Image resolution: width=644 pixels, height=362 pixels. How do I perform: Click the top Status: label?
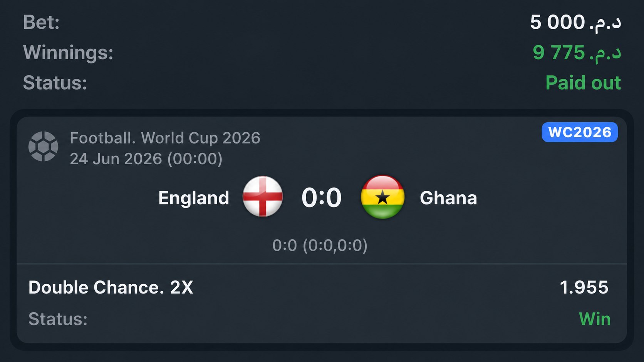tap(55, 83)
